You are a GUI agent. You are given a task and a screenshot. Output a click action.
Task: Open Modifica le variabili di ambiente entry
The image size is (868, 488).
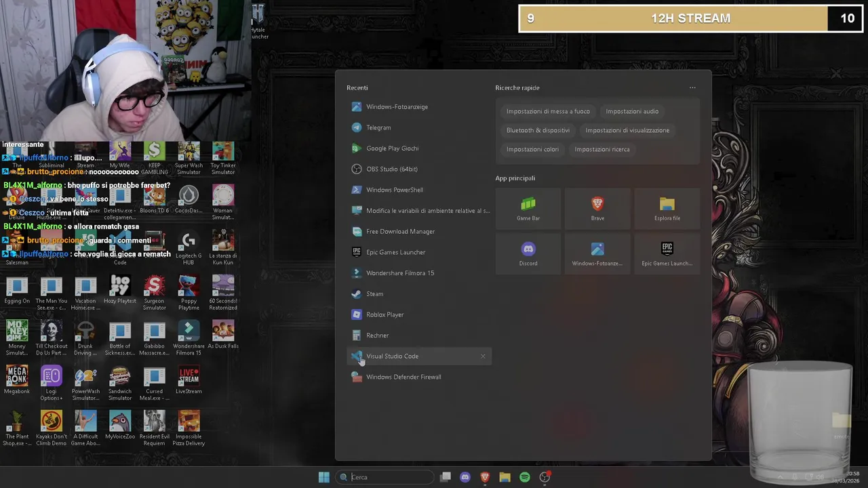click(x=418, y=211)
